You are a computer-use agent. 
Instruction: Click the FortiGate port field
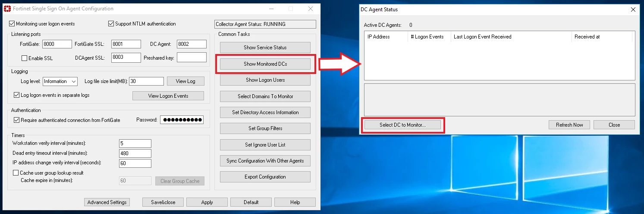57,44
